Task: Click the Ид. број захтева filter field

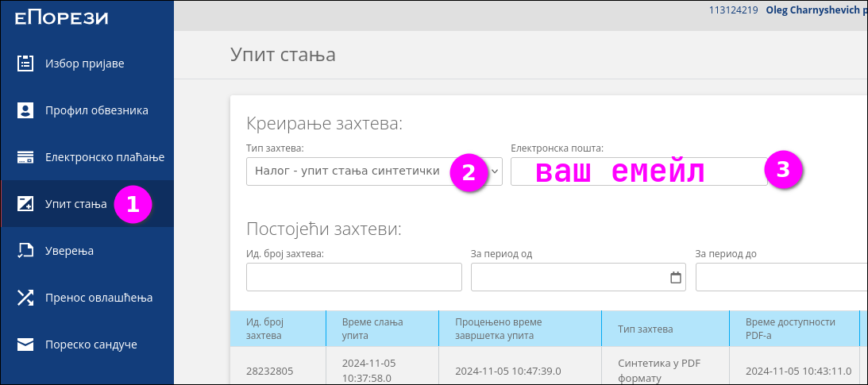Action: pos(353,278)
